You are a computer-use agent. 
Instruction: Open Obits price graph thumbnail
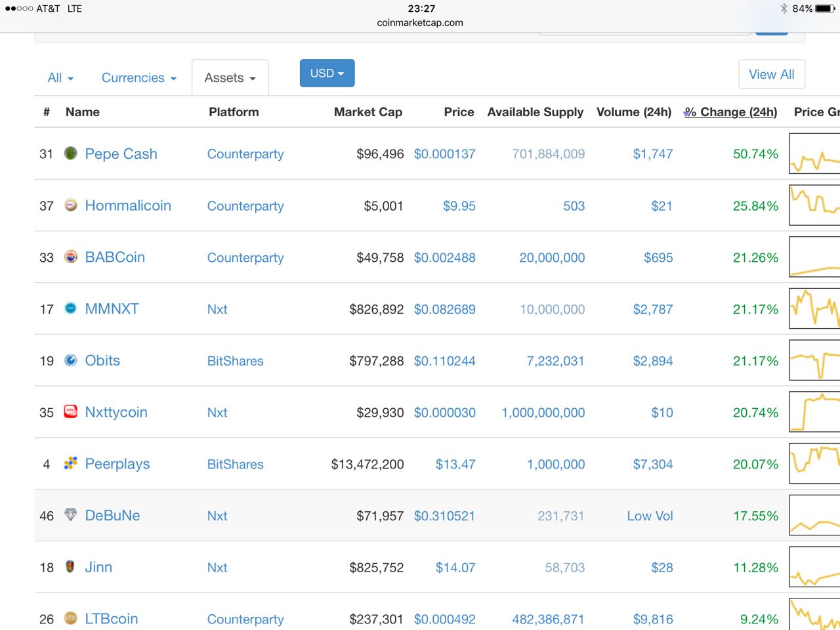[814, 360]
